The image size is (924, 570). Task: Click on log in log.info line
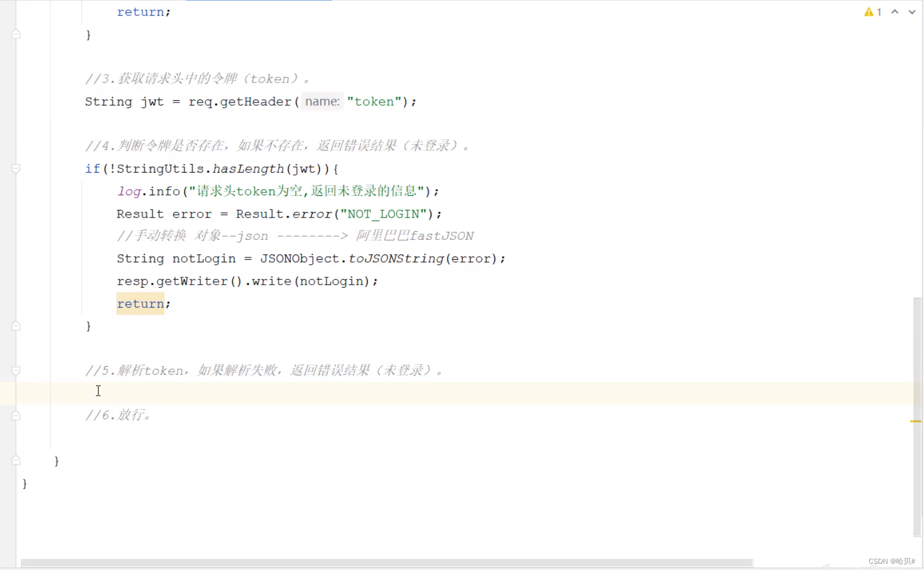(x=129, y=191)
